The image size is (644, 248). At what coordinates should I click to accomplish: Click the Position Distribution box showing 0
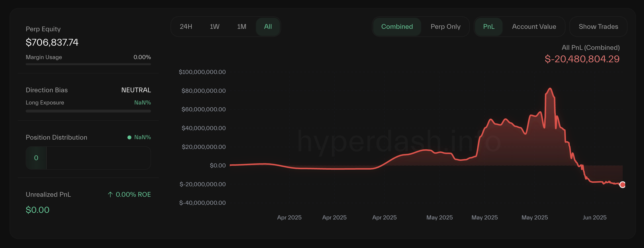point(88,158)
